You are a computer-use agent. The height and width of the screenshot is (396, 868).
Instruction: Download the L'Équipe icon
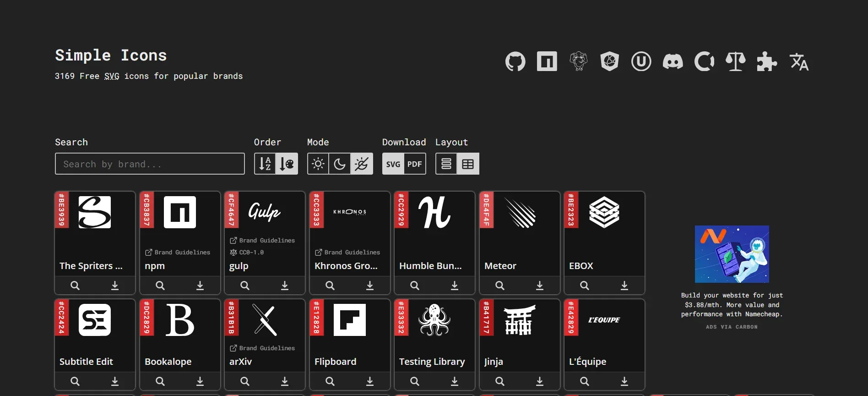tap(624, 381)
